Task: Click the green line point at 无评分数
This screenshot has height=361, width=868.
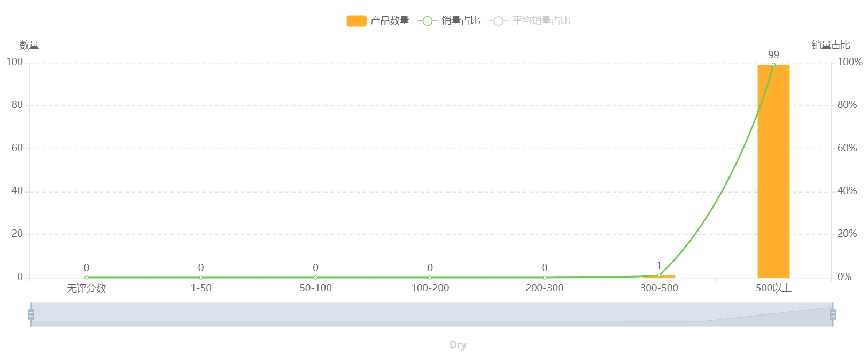Action: point(87,278)
